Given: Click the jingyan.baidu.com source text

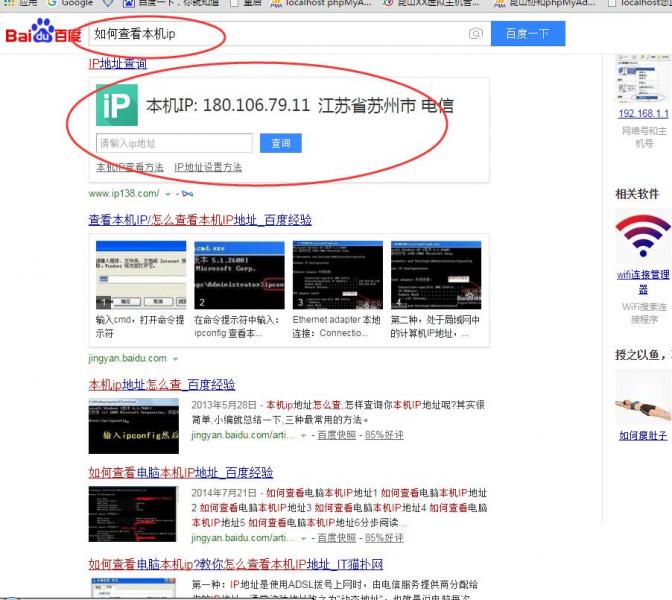Looking at the screenshot, I should point(128,358).
